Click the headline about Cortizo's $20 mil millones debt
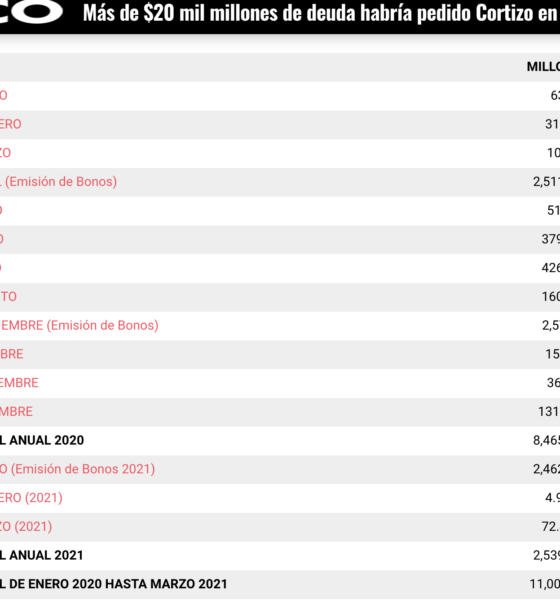The width and height of the screenshot is (560, 600). tap(321, 13)
